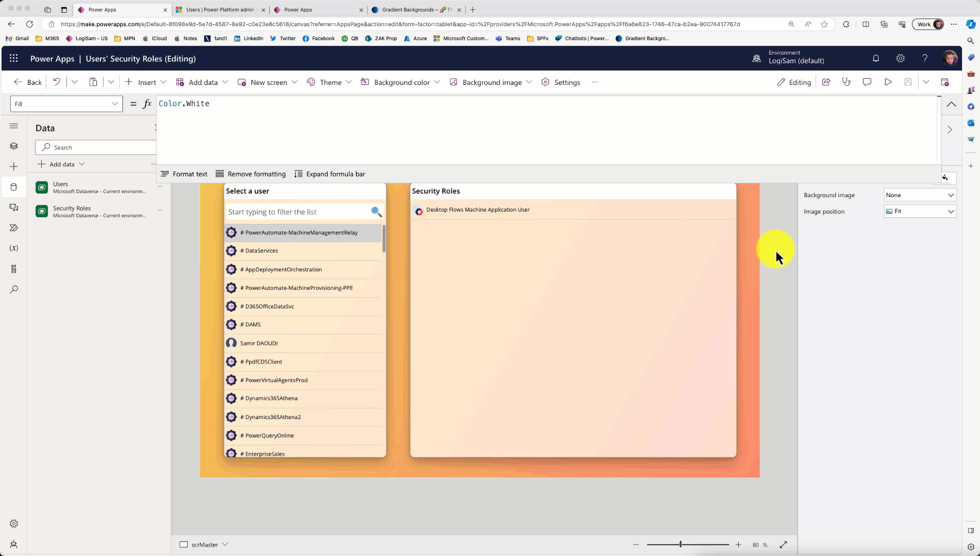The height and width of the screenshot is (556, 980).
Task: Open the Background color dropdown
Action: point(400,82)
